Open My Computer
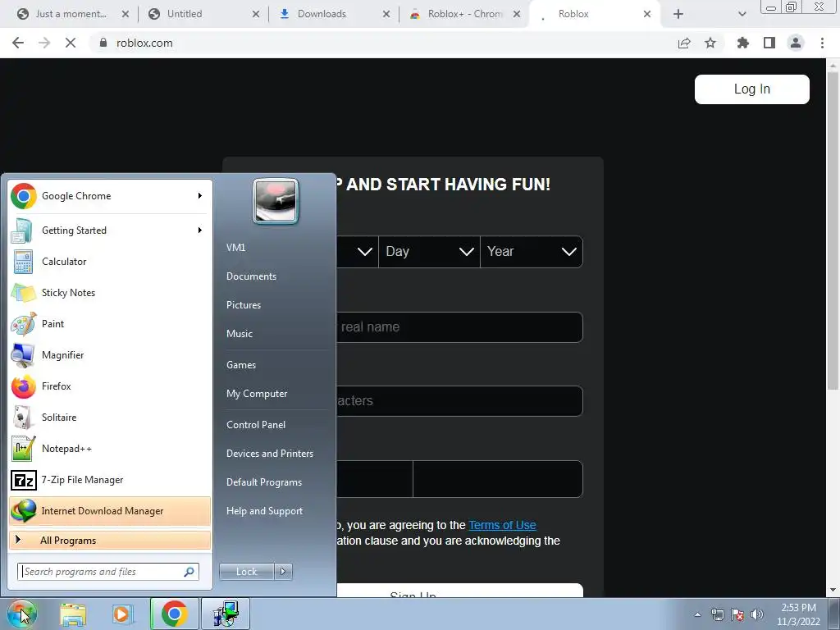Image resolution: width=840 pixels, height=630 pixels. pyautogui.click(x=257, y=394)
